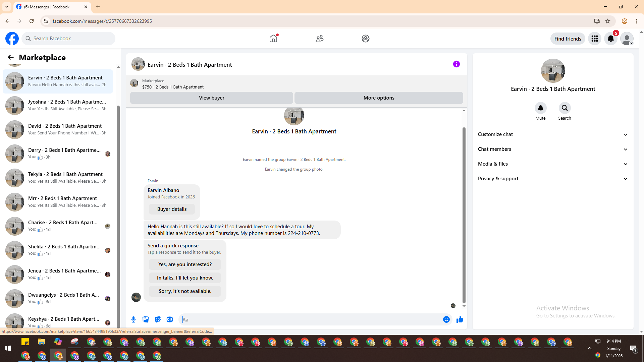Image resolution: width=644 pixels, height=362 pixels.
Task: Open the Windows notification center
Action: coord(634,349)
